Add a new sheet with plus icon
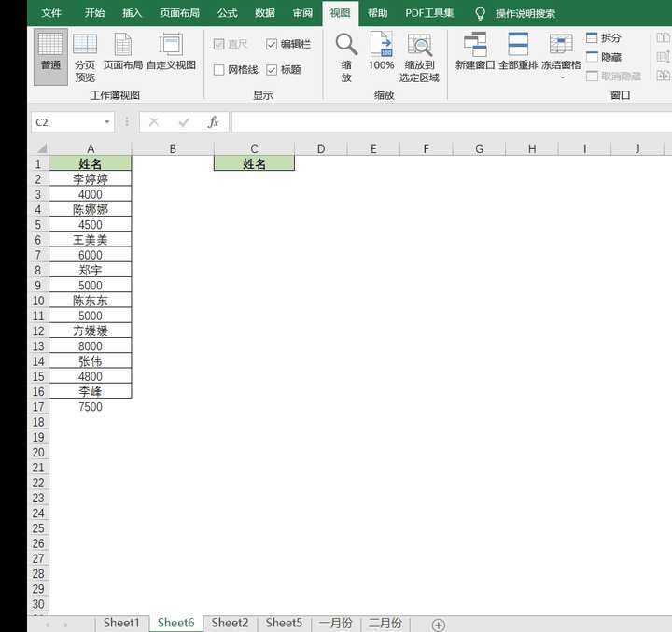The height and width of the screenshot is (632, 672). (438, 625)
